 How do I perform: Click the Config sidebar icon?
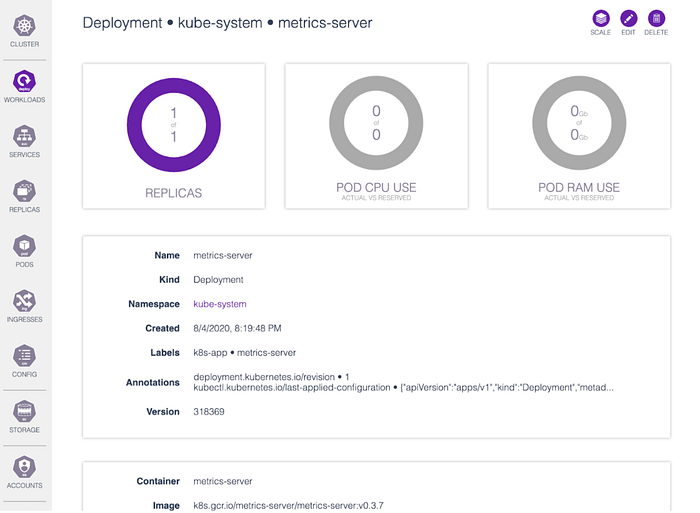click(x=25, y=361)
